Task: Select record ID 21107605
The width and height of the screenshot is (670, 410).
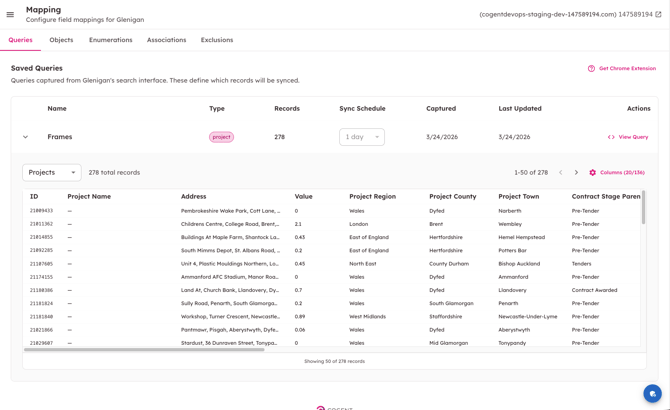Action: (x=41, y=264)
